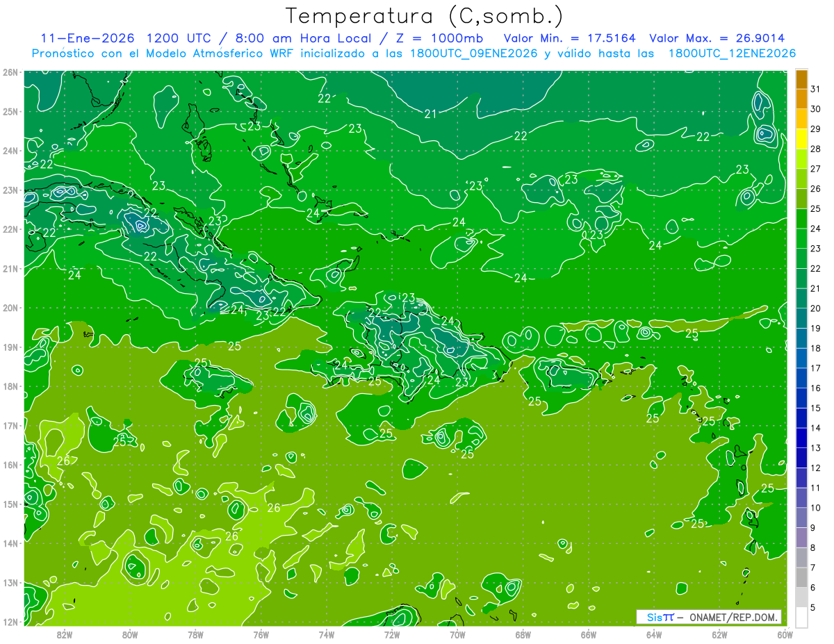Click the color bar label '5'
The image size is (834, 644).
point(813,607)
